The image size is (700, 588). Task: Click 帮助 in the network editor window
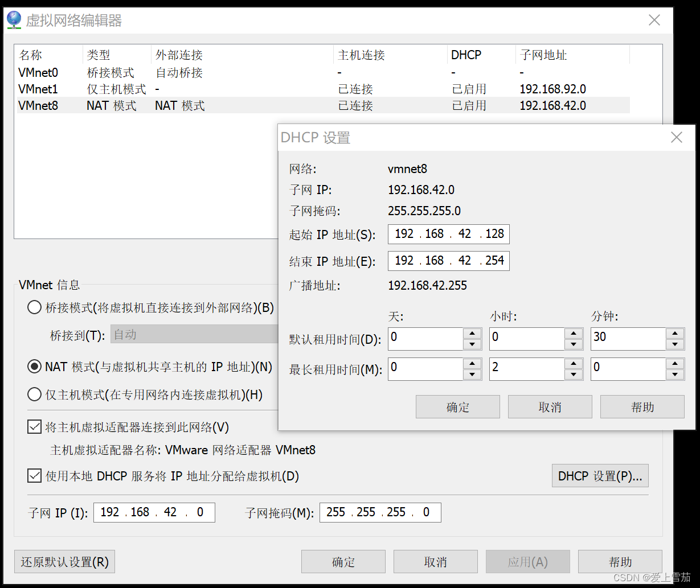(x=620, y=562)
